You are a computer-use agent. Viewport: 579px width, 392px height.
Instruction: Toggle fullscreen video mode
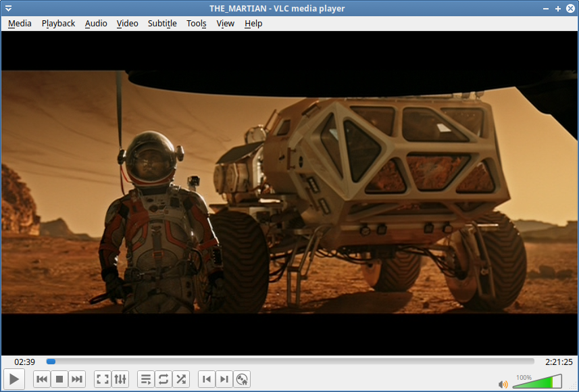coord(103,379)
